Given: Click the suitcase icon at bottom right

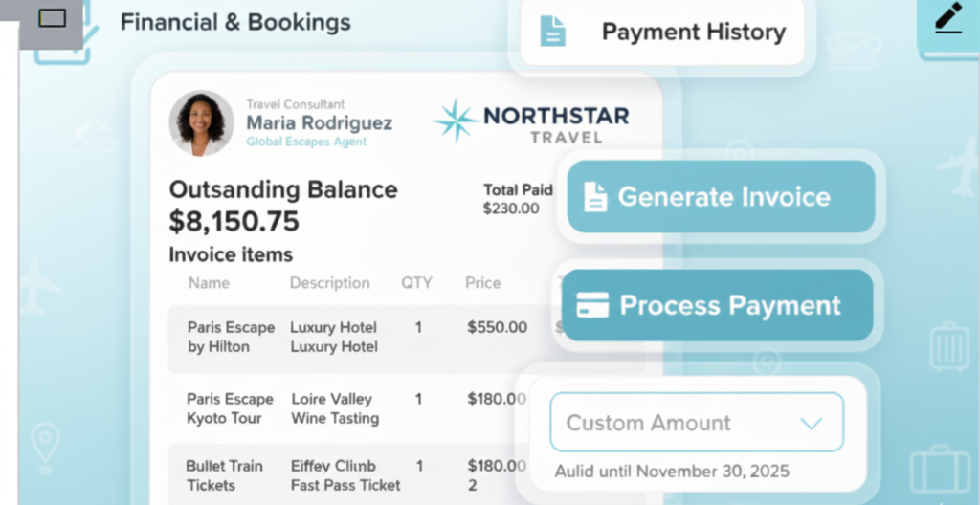Looking at the screenshot, I should point(939,470).
